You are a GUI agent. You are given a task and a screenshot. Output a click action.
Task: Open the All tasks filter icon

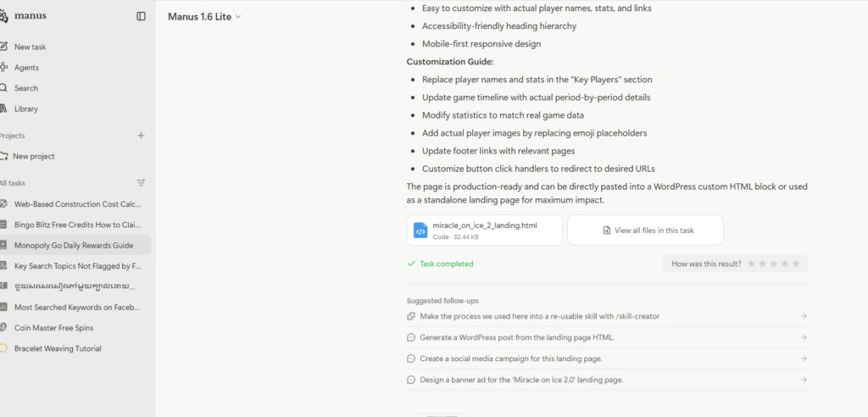[141, 183]
